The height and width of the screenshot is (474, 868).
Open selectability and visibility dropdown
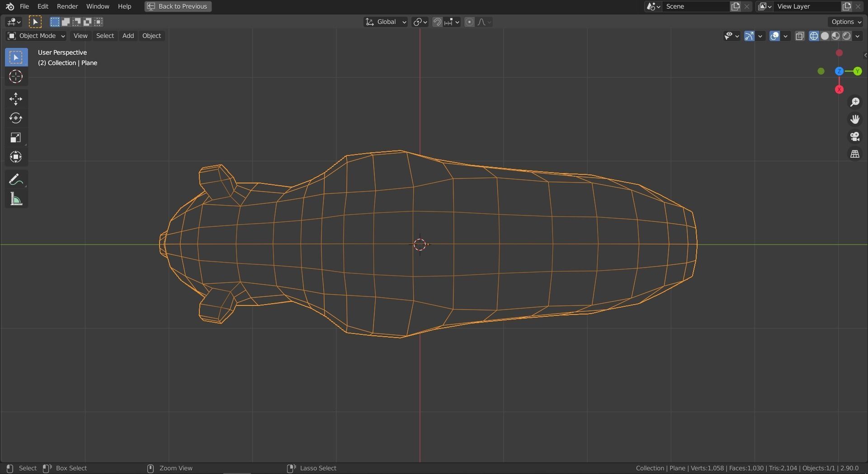(x=731, y=36)
